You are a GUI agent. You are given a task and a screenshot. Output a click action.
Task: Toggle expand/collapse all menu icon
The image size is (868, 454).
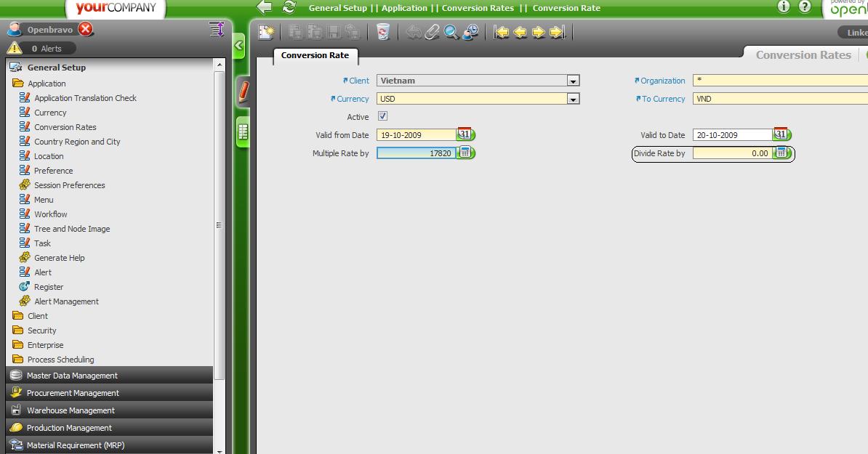[x=217, y=29]
